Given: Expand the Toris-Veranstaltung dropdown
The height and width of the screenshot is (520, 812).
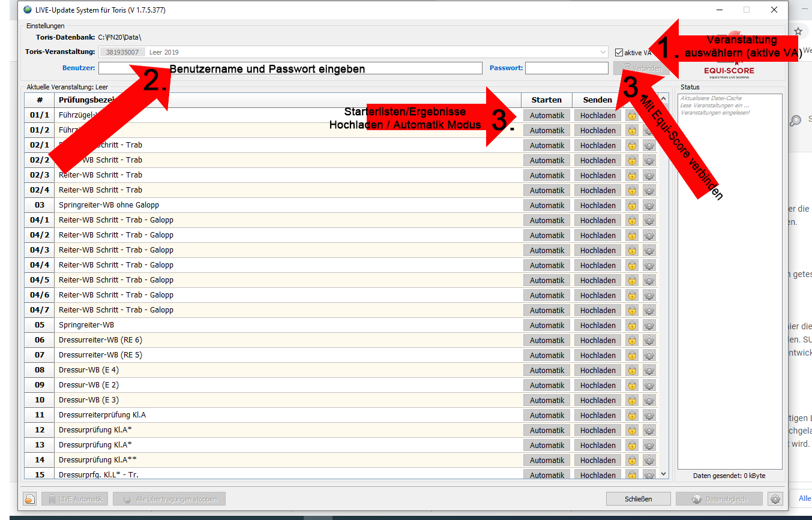Looking at the screenshot, I should coord(603,52).
